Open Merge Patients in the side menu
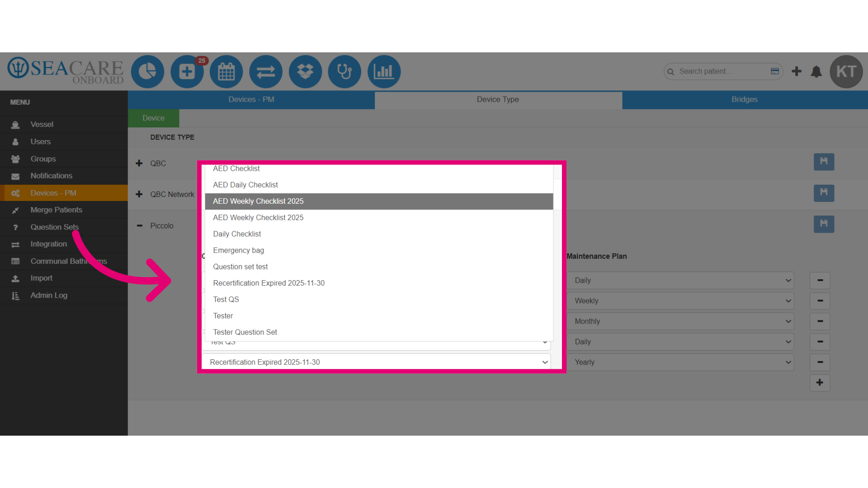The height and width of the screenshot is (488, 868). [64, 210]
